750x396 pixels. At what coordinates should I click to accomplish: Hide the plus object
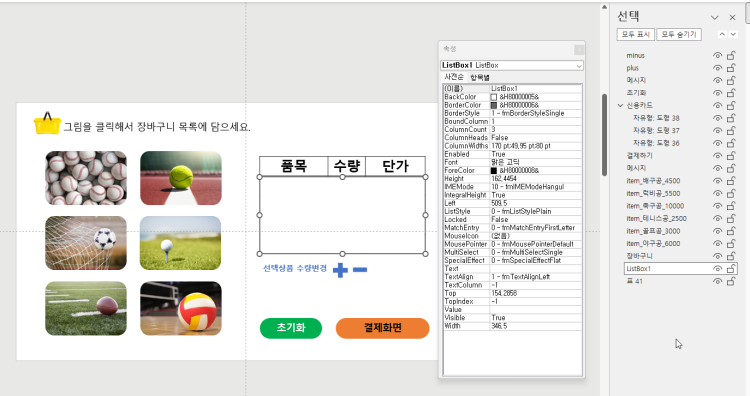tap(717, 68)
